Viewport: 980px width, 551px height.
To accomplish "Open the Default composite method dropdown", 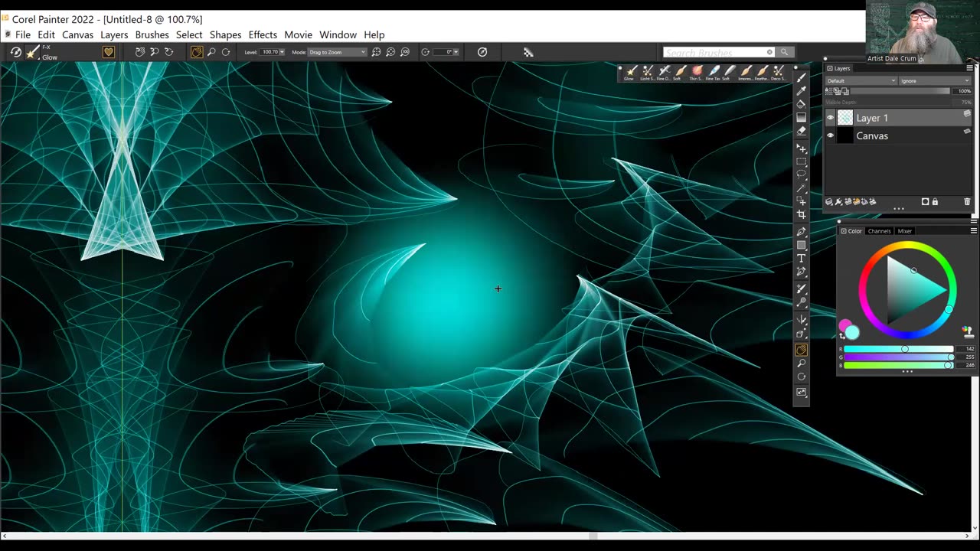I will [861, 80].
